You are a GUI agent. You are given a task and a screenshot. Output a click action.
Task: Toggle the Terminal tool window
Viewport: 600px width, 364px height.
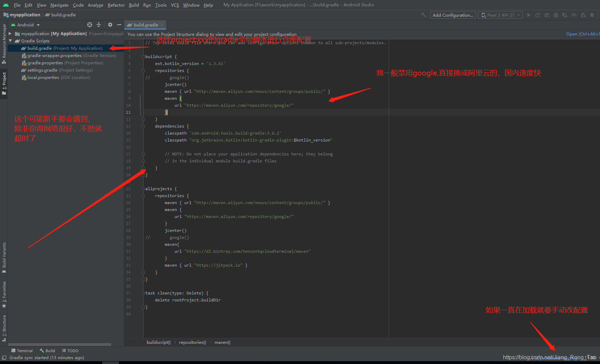tap(22, 351)
